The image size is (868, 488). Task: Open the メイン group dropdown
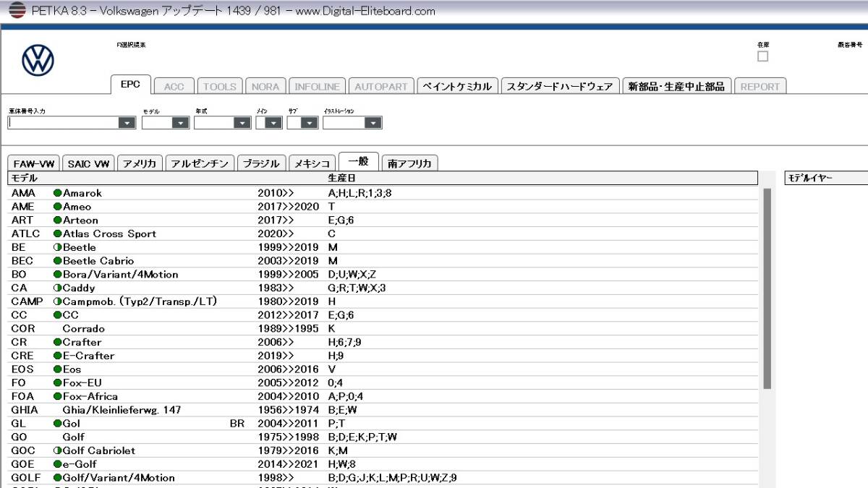(x=273, y=124)
